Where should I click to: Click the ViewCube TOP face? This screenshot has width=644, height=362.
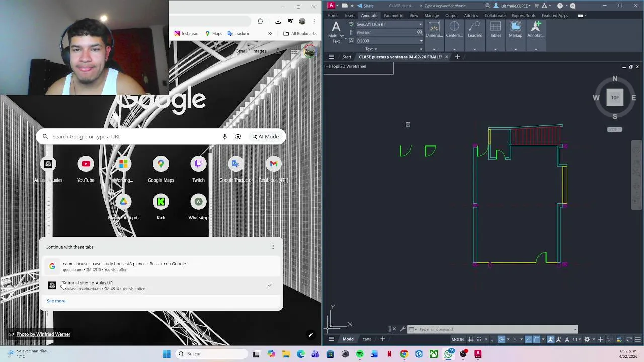tap(615, 98)
